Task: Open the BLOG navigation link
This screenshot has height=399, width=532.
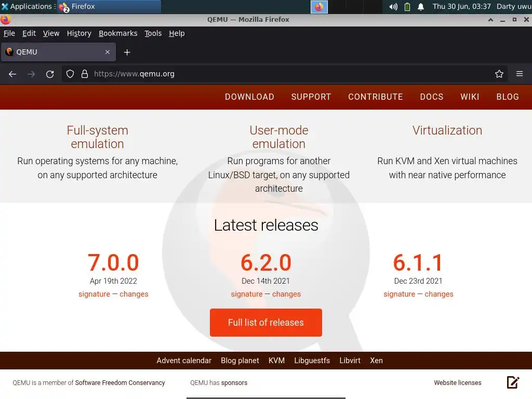Action: 508,97
